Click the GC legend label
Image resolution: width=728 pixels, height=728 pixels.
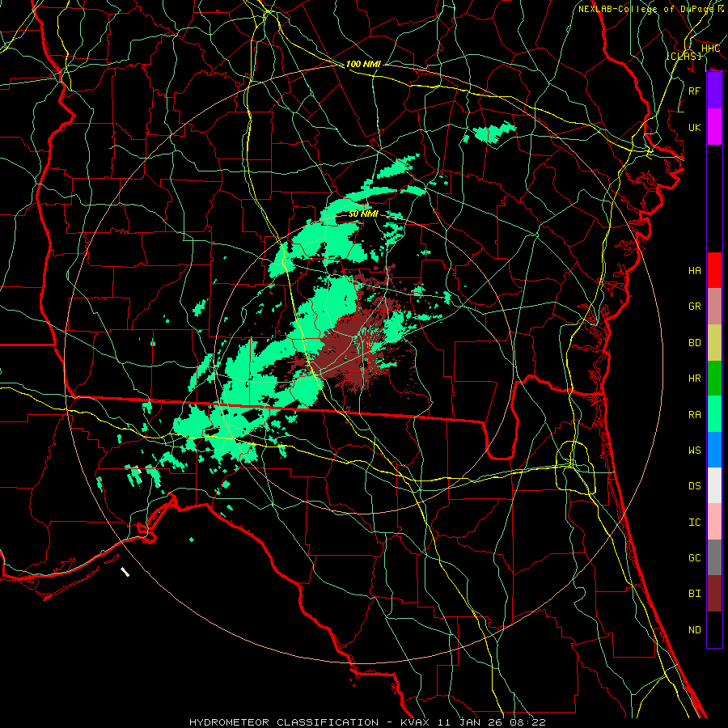tap(694, 557)
